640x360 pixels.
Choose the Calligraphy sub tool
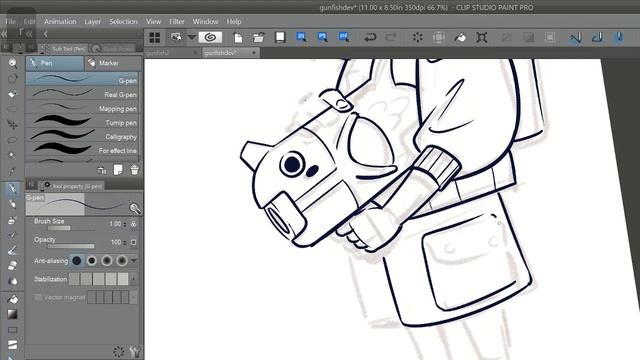pyautogui.click(x=82, y=136)
